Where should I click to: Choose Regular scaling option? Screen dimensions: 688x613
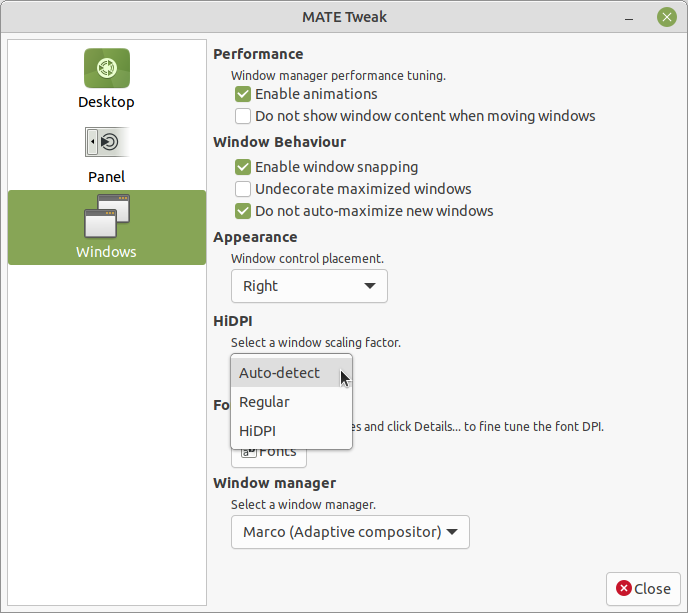coord(291,402)
